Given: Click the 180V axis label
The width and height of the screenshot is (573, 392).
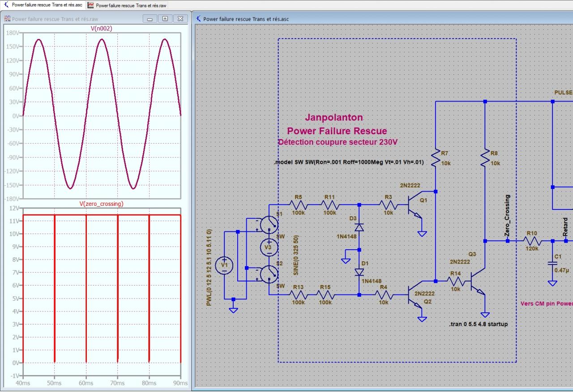Looking at the screenshot, I should [13, 33].
